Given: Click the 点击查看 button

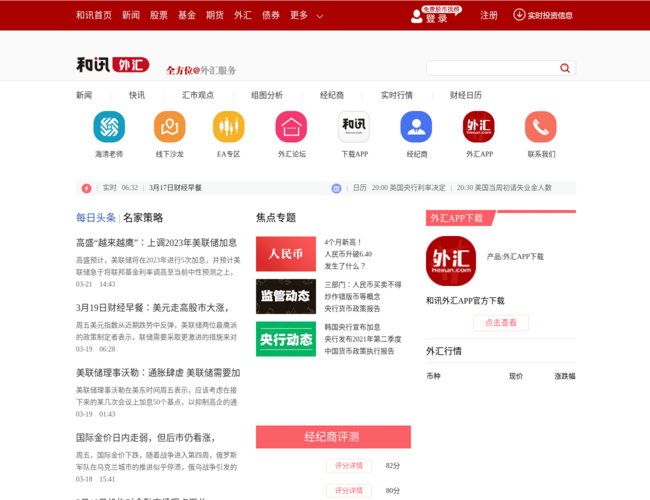Looking at the screenshot, I should (x=501, y=323).
